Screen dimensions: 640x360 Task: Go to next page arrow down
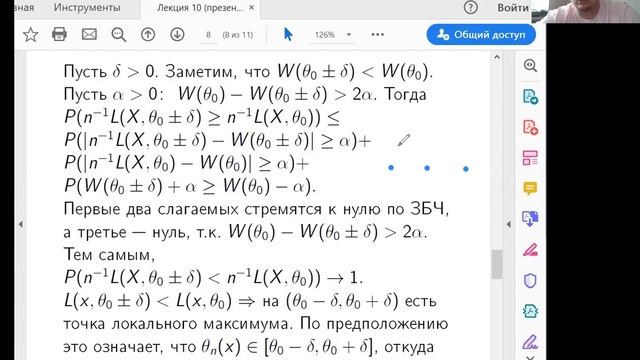(x=177, y=35)
